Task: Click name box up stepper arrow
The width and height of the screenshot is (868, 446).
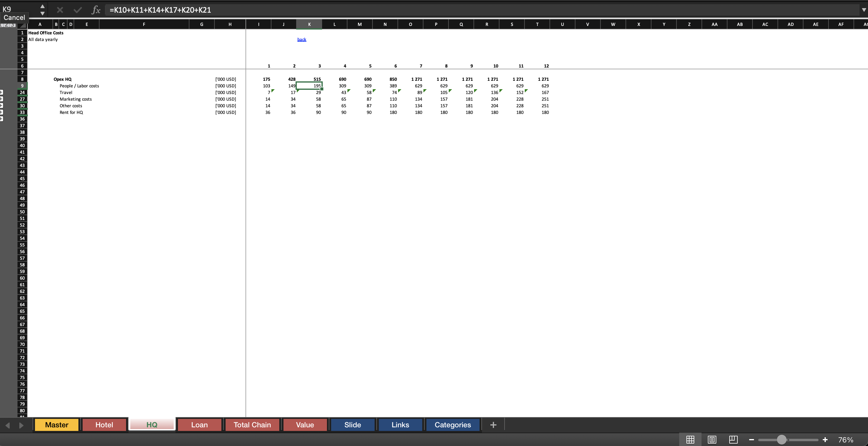Action: pos(43,6)
